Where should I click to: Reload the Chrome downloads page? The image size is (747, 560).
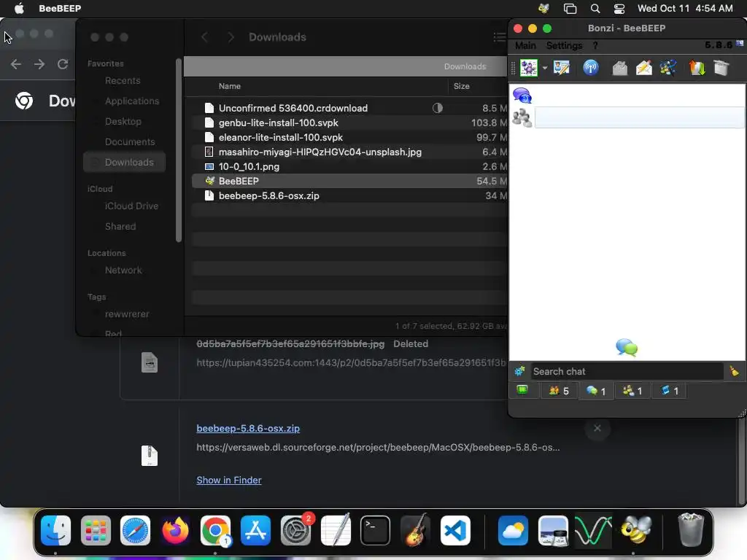coord(63,64)
